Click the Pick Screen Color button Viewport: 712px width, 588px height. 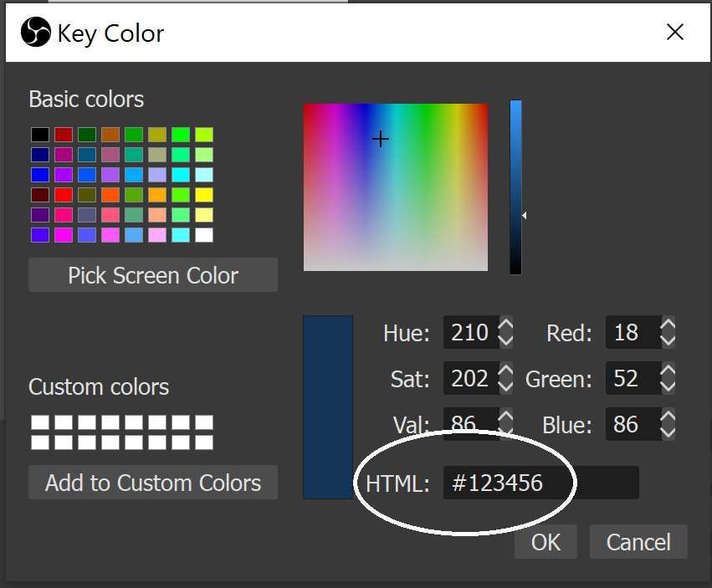pos(153,274)
